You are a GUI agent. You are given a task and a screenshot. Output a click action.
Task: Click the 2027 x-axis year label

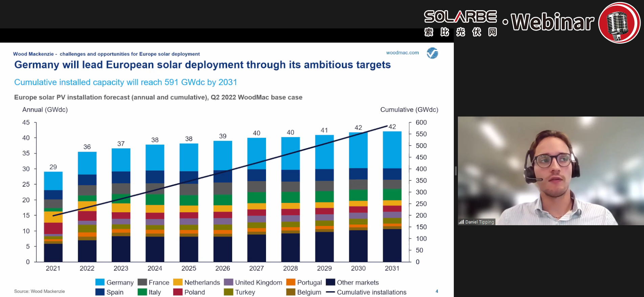click(x=257, y=268)
